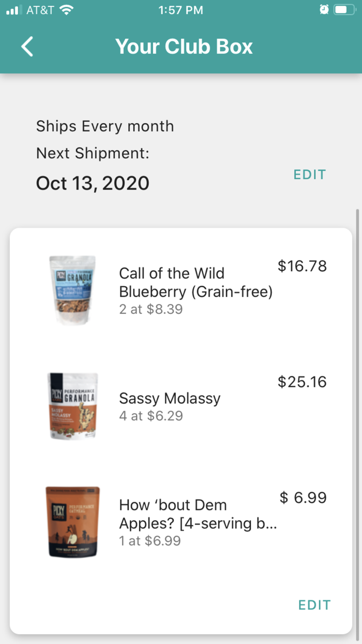Tap the $25.16 item price
Screen dimensions: 362x644
point(302,382)
